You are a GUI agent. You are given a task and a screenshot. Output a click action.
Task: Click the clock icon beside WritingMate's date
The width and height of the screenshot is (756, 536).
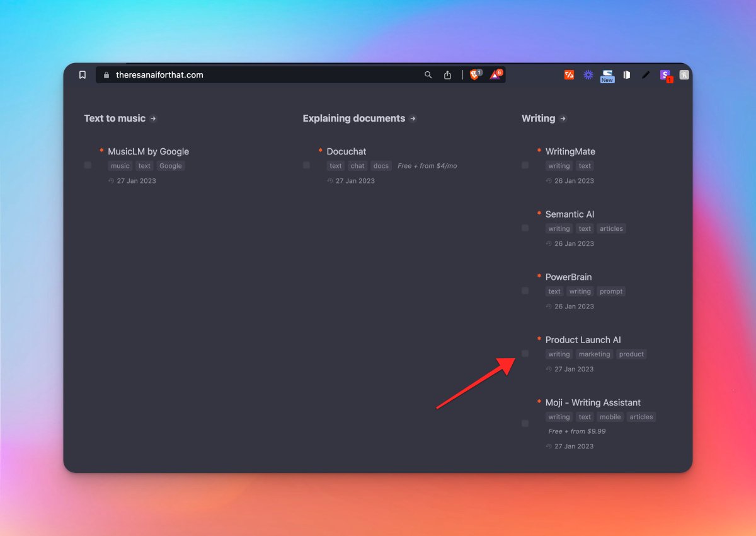click(x=549, y=181)
